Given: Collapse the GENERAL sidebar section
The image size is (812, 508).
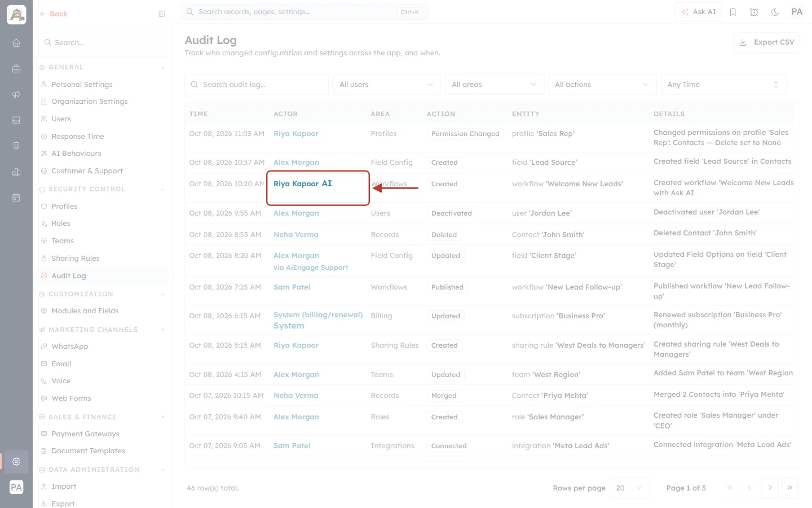Looking at the screenshot, I should pos(163,68).
